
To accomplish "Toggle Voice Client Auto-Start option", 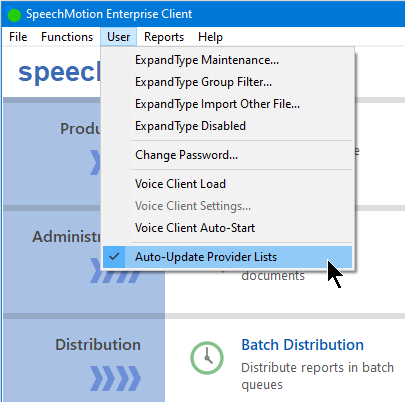I will click(227, 228).
